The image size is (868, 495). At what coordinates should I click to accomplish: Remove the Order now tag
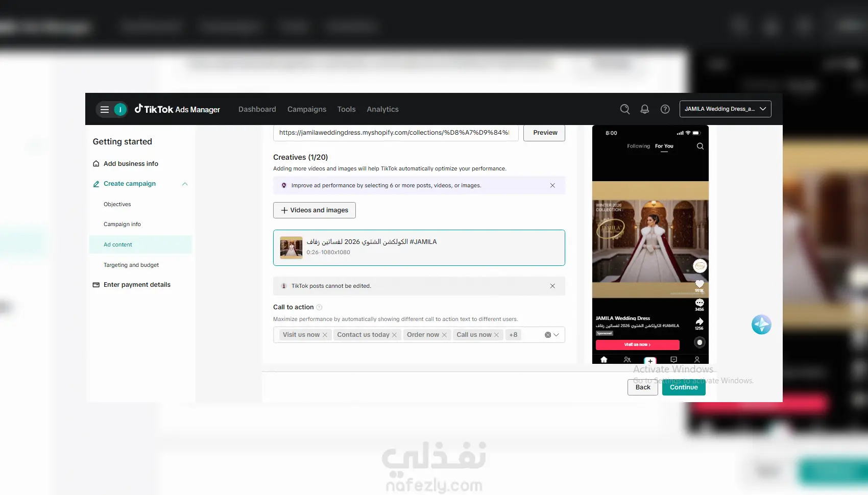444,335
